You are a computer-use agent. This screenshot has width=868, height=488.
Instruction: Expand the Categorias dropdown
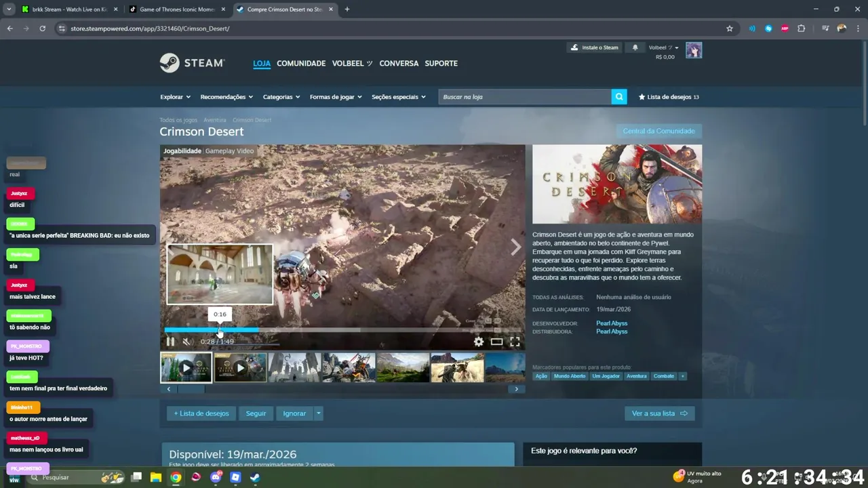[x=281, y=97]
